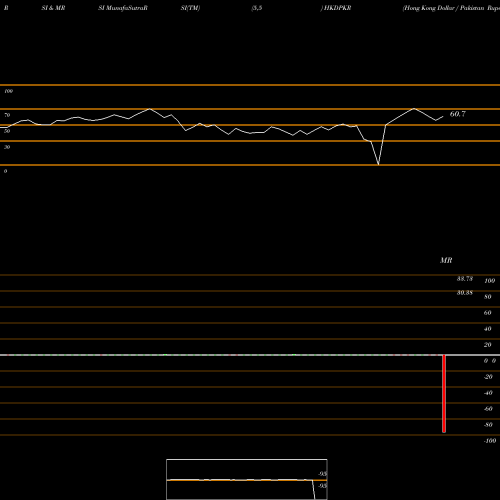Click the 'Hong Kong Dollar / Pakistan' title text

click(x=444, y=8)
